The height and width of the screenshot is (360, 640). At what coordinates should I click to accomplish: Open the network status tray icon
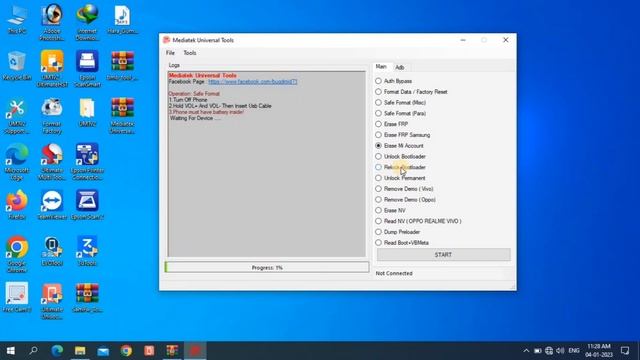pos(549,351)
